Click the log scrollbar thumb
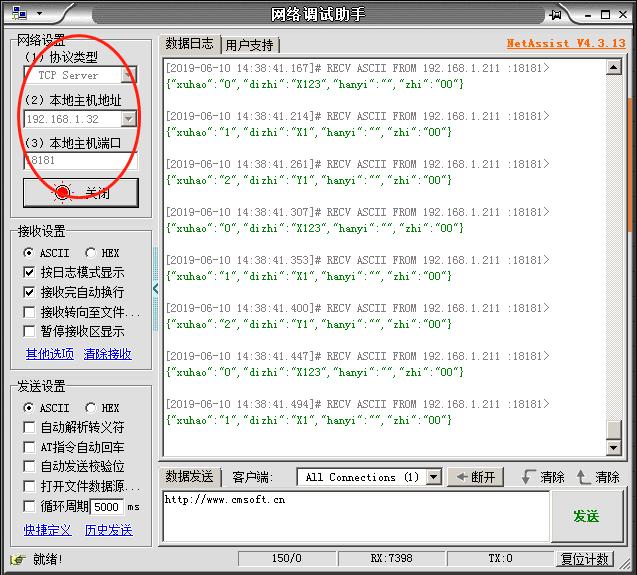 613,430
